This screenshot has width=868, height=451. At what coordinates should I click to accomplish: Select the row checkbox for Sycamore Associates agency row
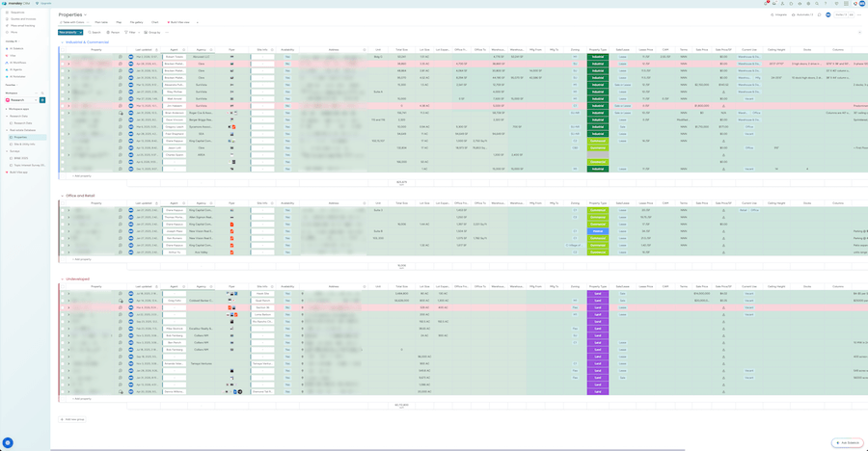[x=63, y=126]
